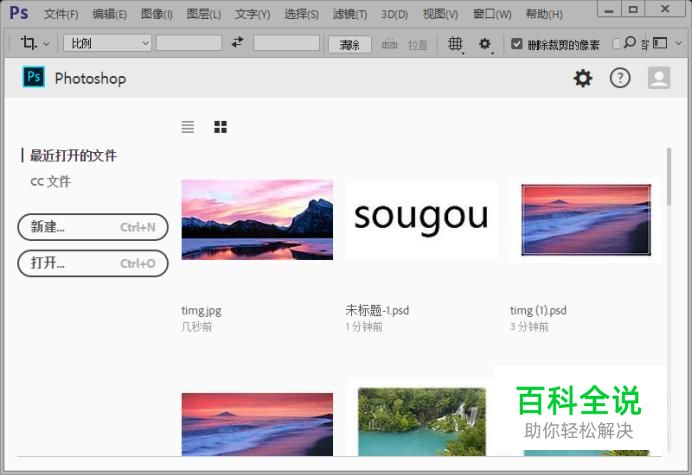Open the sougou 未标题-1.psd thumbnail

(421, 219)
